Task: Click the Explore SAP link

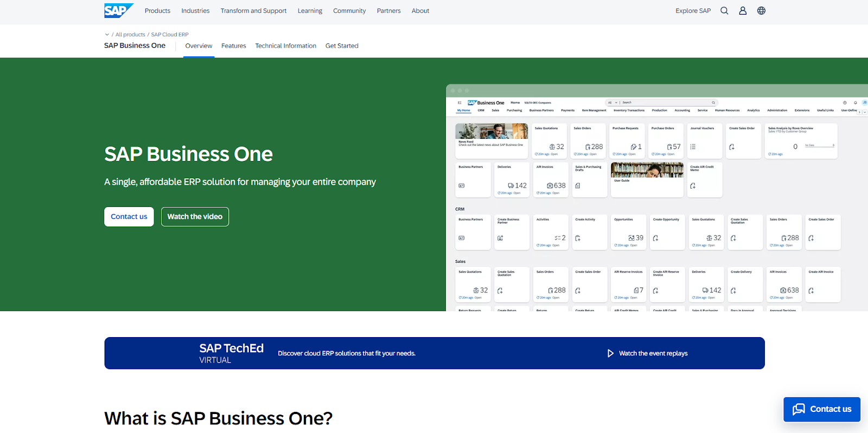Action: (x=693, y=11)
